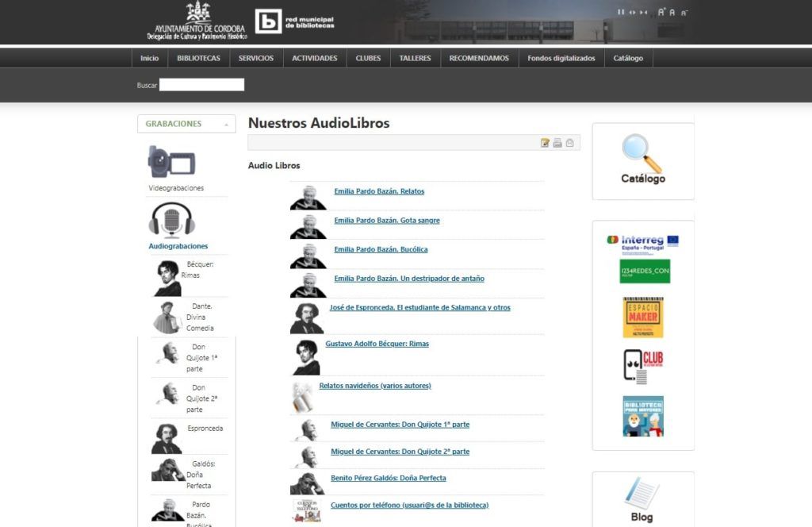Open Emilia Pardo Bazán. Gota sangre link

point(387,220)
